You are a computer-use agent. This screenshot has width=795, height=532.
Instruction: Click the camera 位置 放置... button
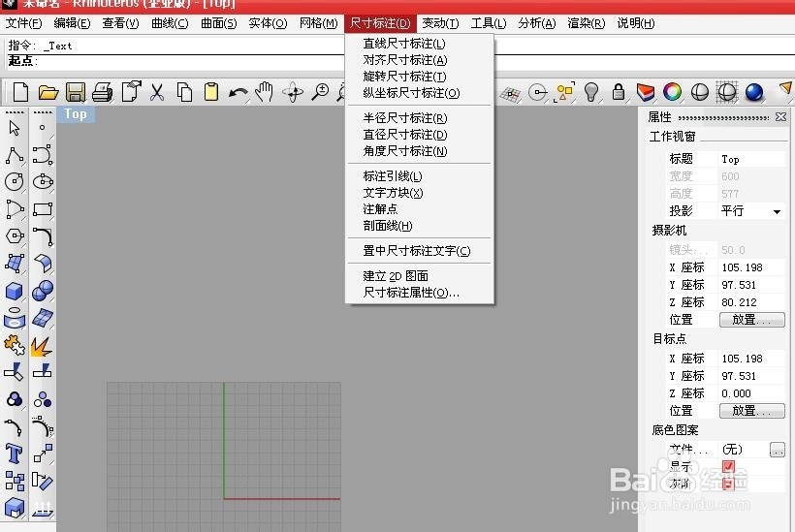coord(752,320)
